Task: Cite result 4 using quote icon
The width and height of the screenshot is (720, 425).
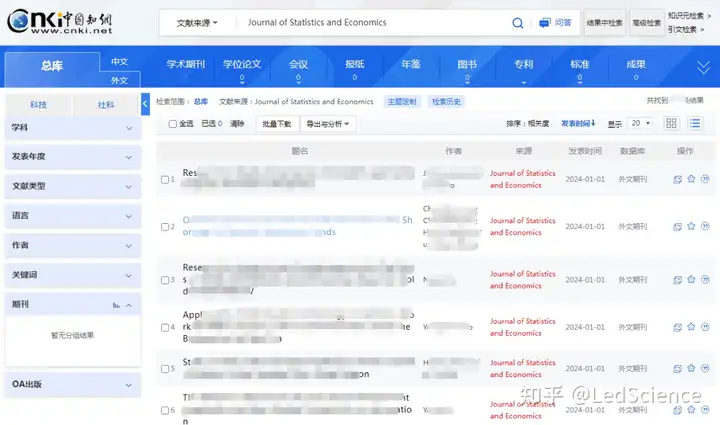Action: (705, 327)
